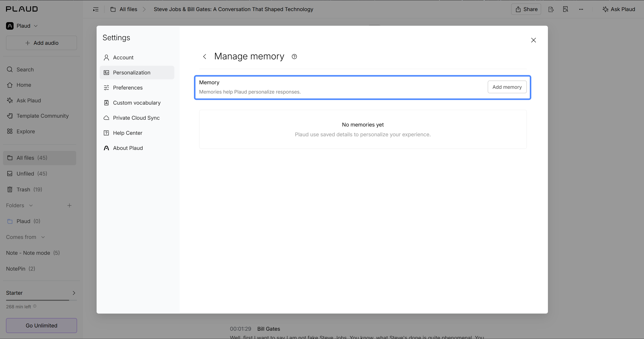Click the manage memory help icon
Image resolution: width=644 pixels, height=339 pixels.
point(294,57)
